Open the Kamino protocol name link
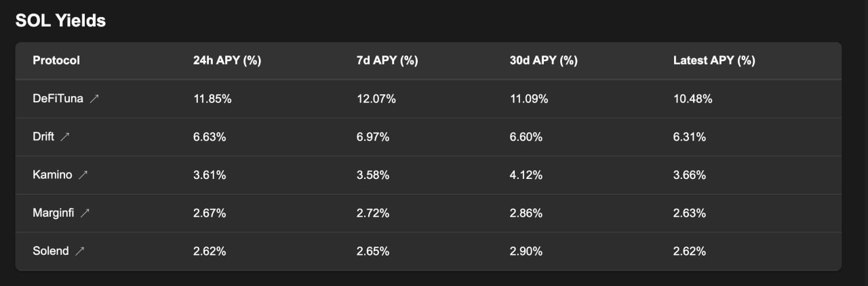The width and height of the screenshot is (868, 286). pyautogui.click(x=52, y=175)
